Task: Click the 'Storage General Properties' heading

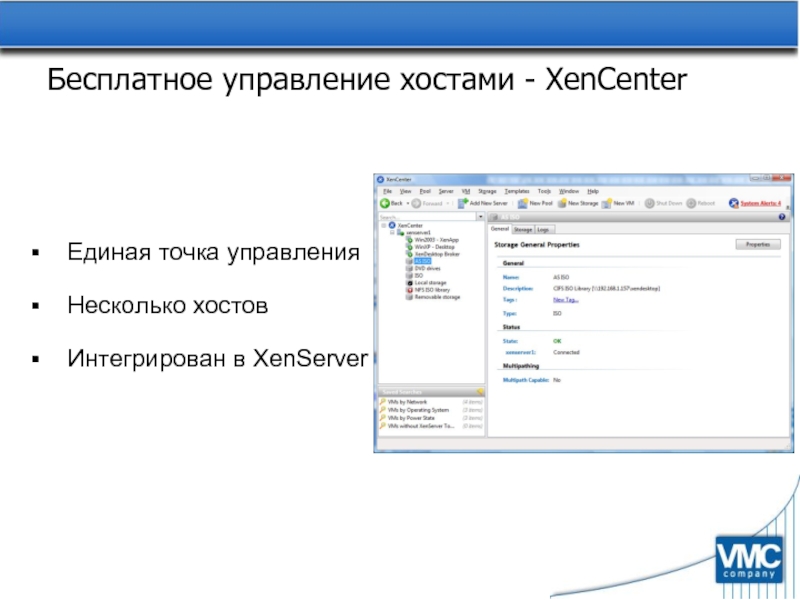Action: (x=537, y=245)
